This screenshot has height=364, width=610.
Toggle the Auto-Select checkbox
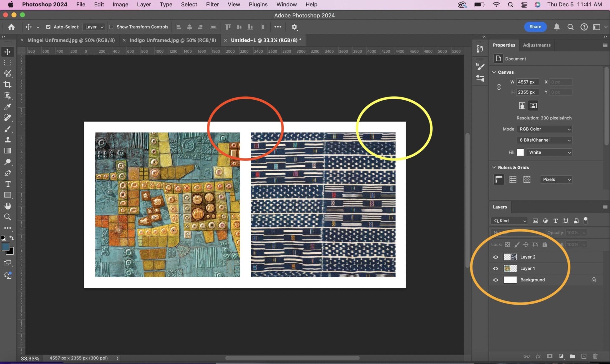coord(48,27)
